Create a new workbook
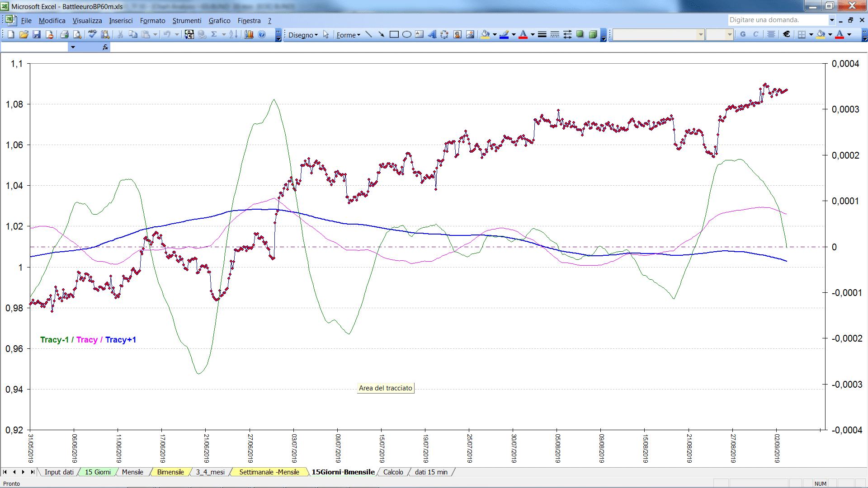The width and height of the screenshot is (868, 488). click(11, 34)
